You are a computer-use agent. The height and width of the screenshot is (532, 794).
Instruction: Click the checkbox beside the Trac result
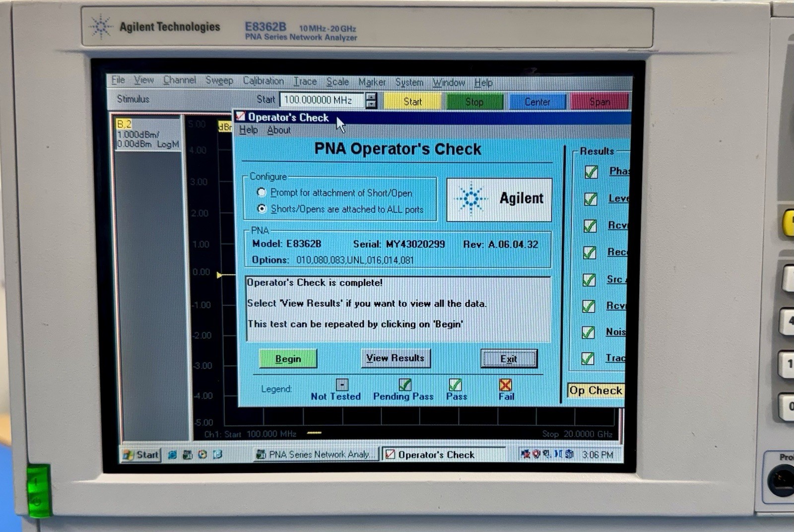(588, 358)
